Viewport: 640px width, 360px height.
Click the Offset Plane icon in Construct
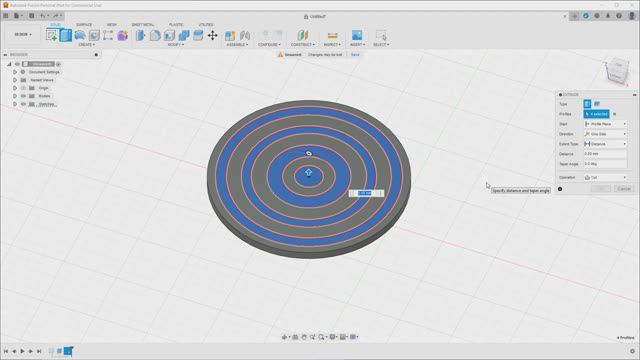click(302, 36)
